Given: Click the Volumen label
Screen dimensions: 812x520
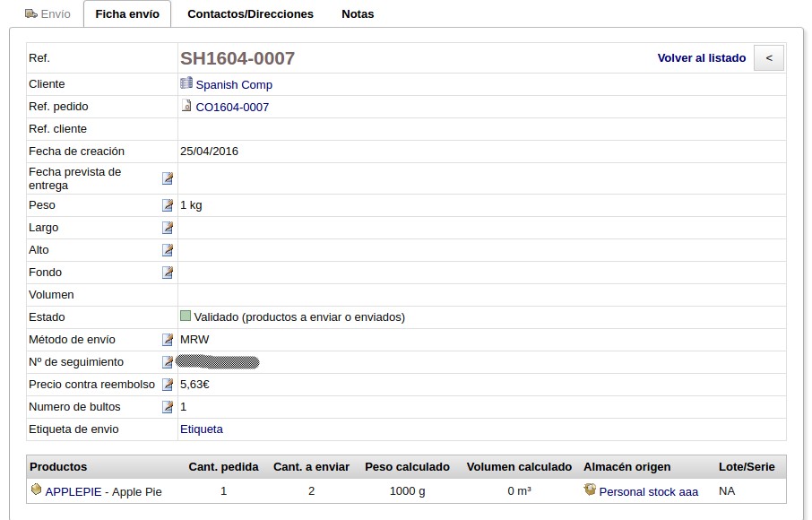Looking at the screenshot, I should pyautogui.click(x=51, y=295).
